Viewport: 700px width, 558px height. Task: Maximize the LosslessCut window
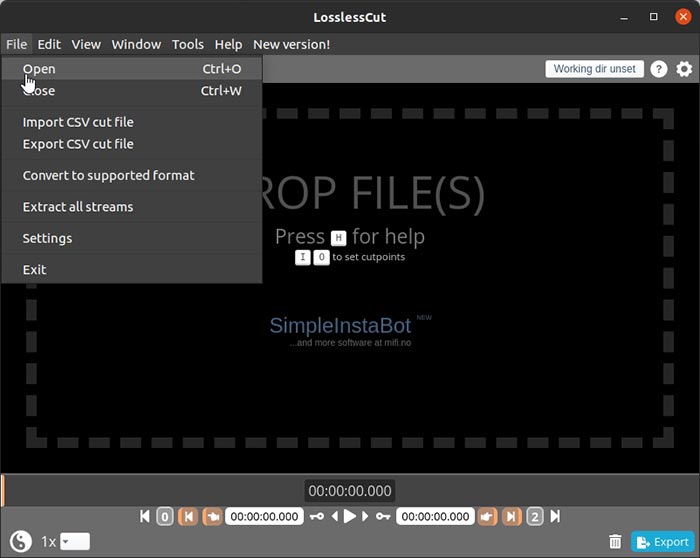(x=654, y=17)
